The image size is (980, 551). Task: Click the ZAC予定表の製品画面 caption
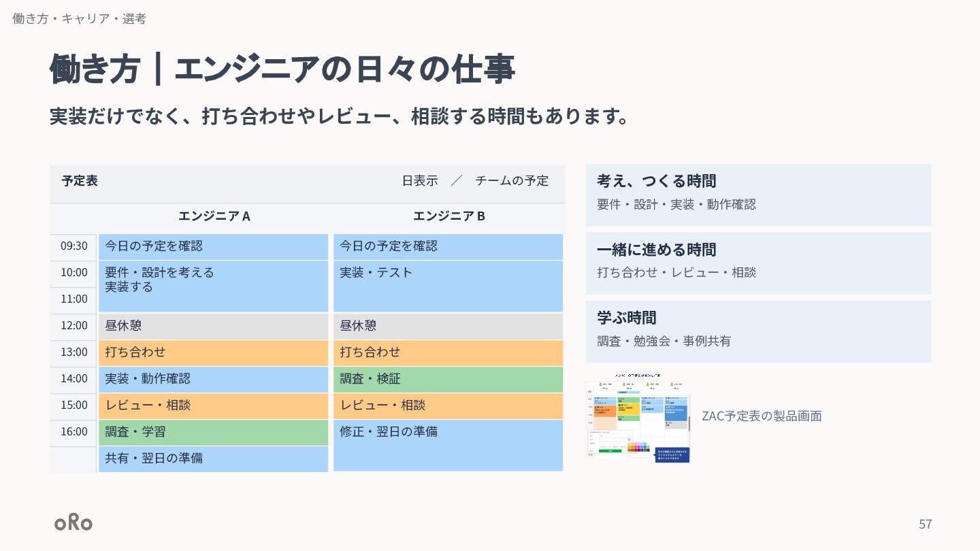point(762,416)
